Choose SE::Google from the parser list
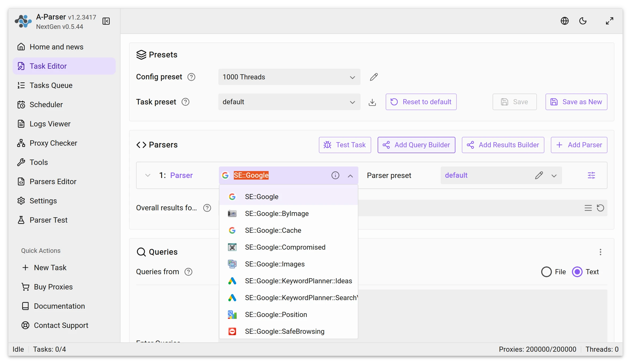The width and height of the screenshot is (631, 364). click(288, 197)
